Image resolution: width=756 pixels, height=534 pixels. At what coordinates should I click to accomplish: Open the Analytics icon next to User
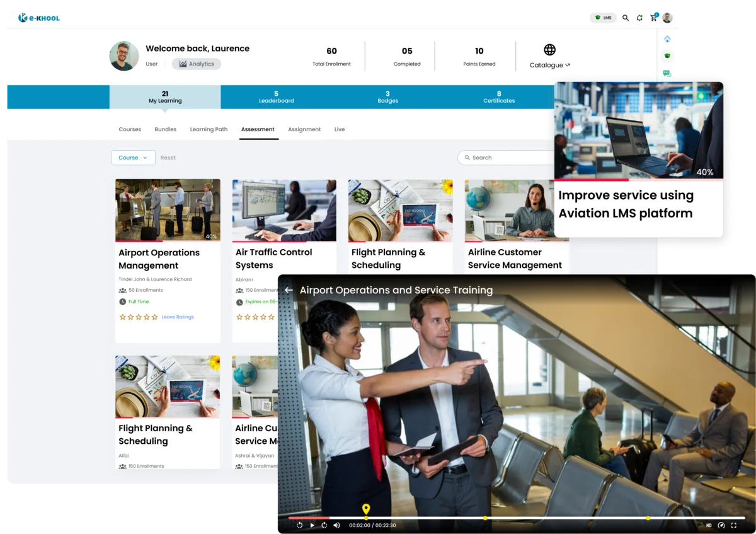pyautogui.click(x=182, y=64)
